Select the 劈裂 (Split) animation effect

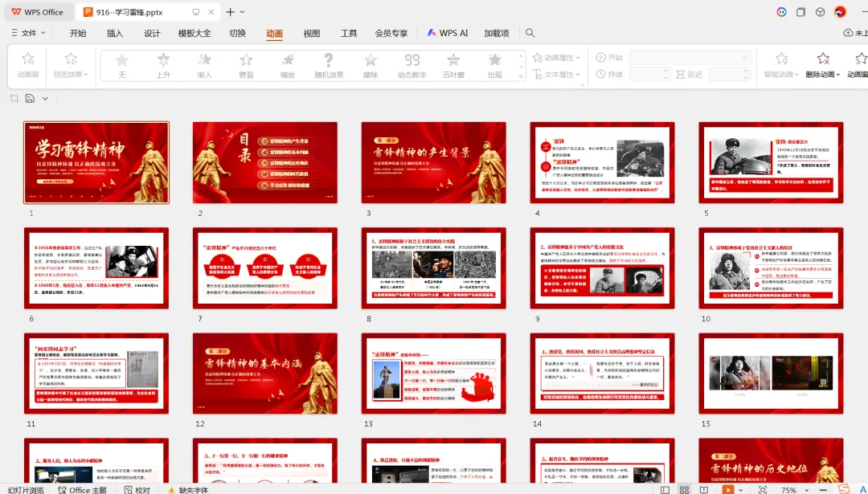pyautogui.click(x=246, y=66)
